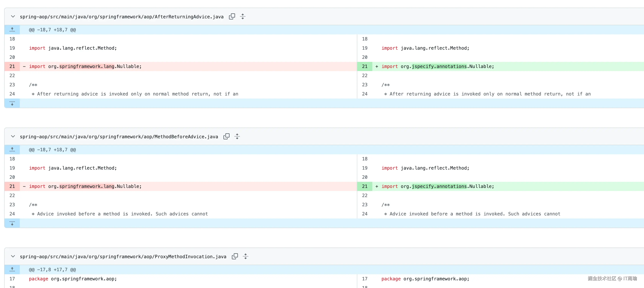644x288 pixels.
Task: Copy MethodBeforeAdvice.java file path
Action: pyautogui.click(x=226, y=137)
